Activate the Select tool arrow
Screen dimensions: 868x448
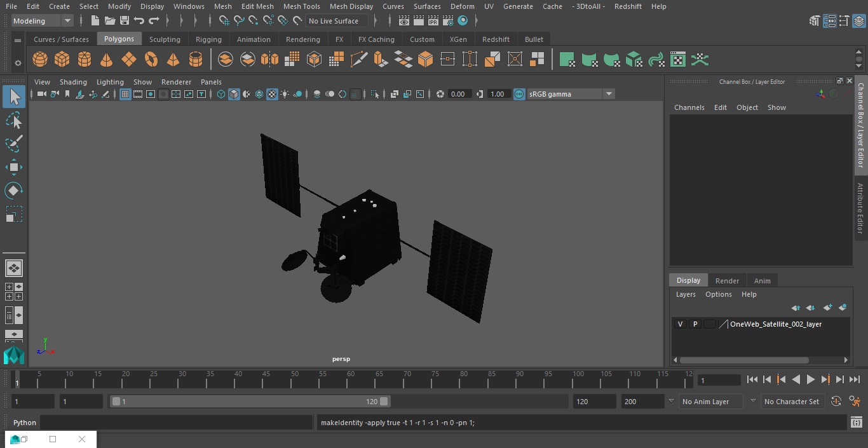click(13, 97)
